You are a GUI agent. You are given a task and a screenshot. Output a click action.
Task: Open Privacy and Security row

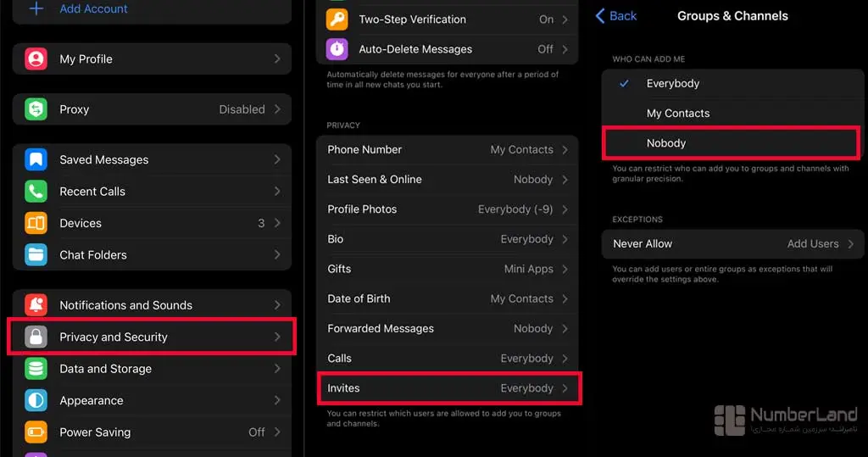[x=152, y=337]
